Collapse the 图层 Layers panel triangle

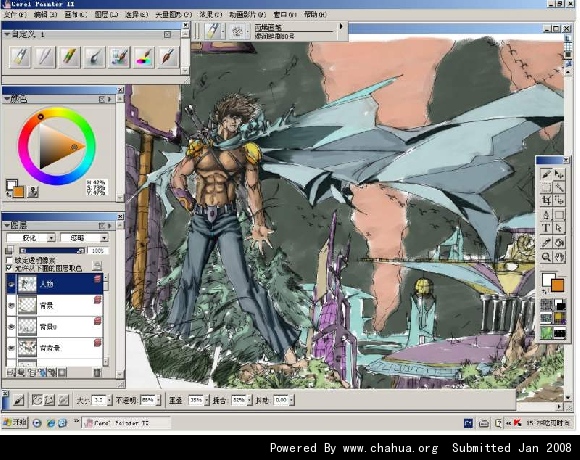point(7,225)
